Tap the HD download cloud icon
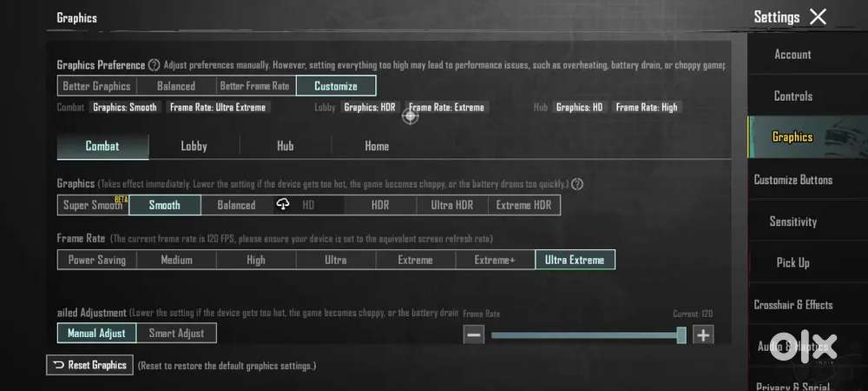Viewport: 868px width, 391px height. coord(283,205)
